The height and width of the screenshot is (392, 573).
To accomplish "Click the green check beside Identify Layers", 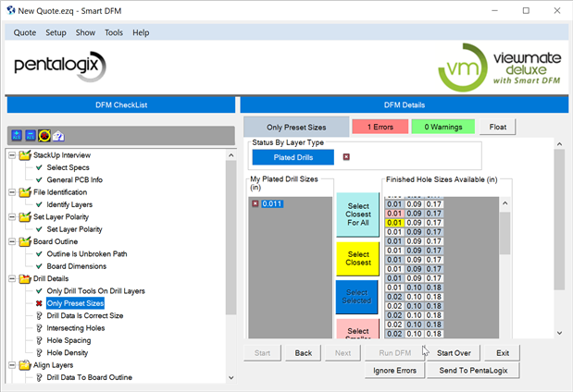I will click(39, 204).
